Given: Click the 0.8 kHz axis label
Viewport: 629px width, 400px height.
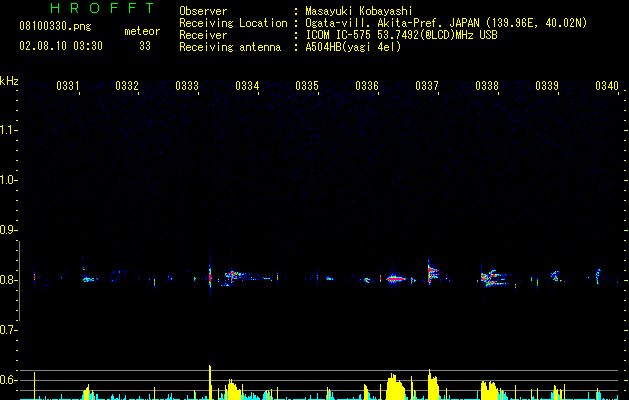Looking at the screenshot, I should [x=7, y=280].
